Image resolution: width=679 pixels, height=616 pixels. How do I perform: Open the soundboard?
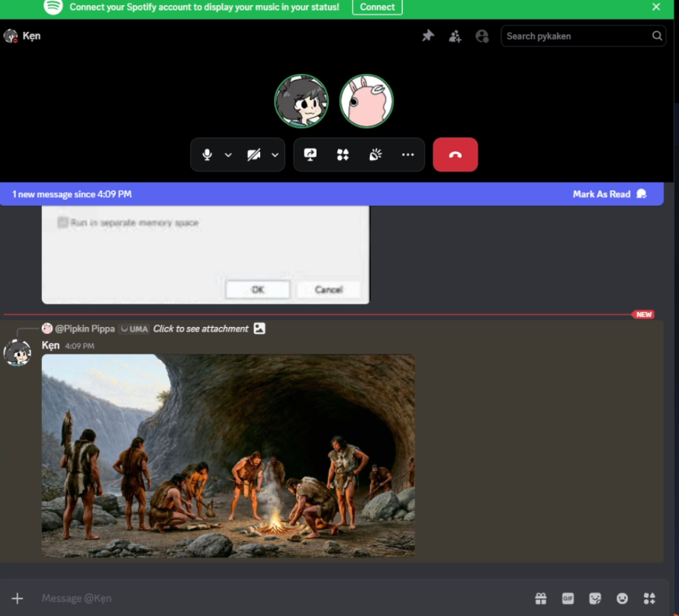coord(375,155)
